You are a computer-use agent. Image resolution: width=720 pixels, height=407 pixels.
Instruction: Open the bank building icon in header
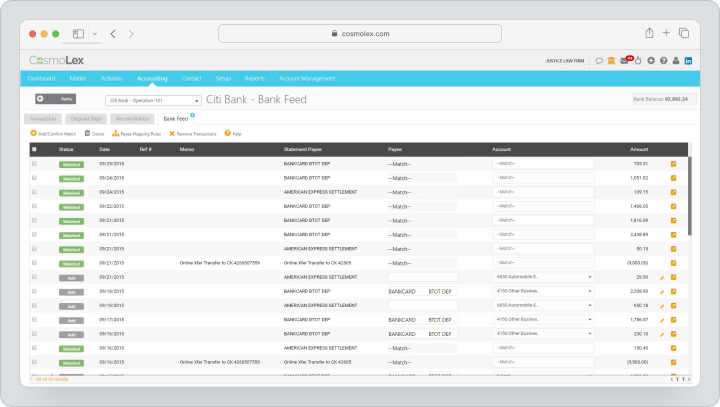(x=611, y=61)
